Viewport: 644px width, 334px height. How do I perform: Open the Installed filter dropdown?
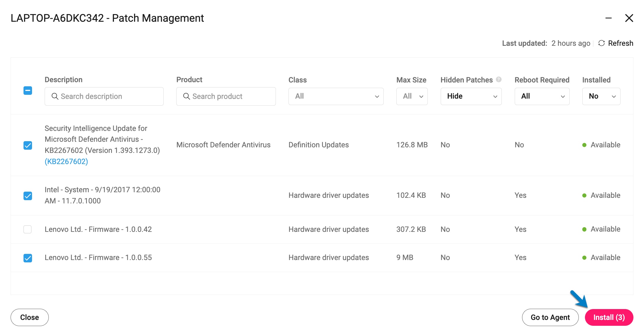(x=601, y=96)
